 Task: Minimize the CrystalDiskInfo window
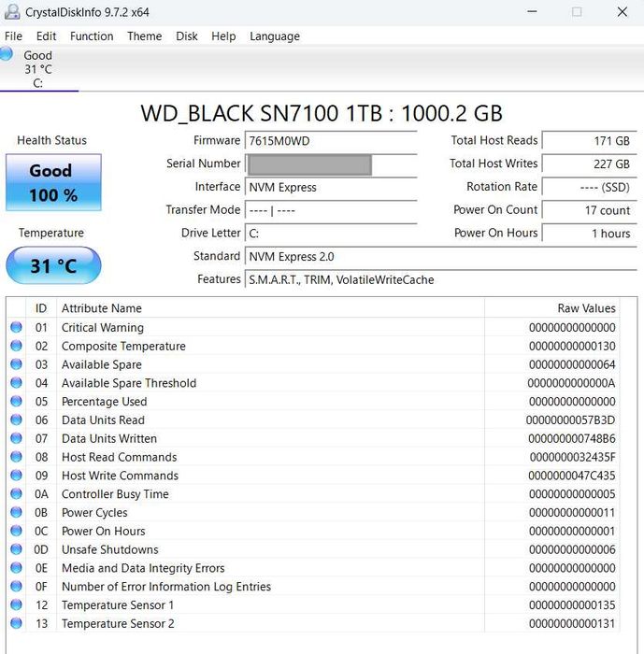[x=532, y=11]
